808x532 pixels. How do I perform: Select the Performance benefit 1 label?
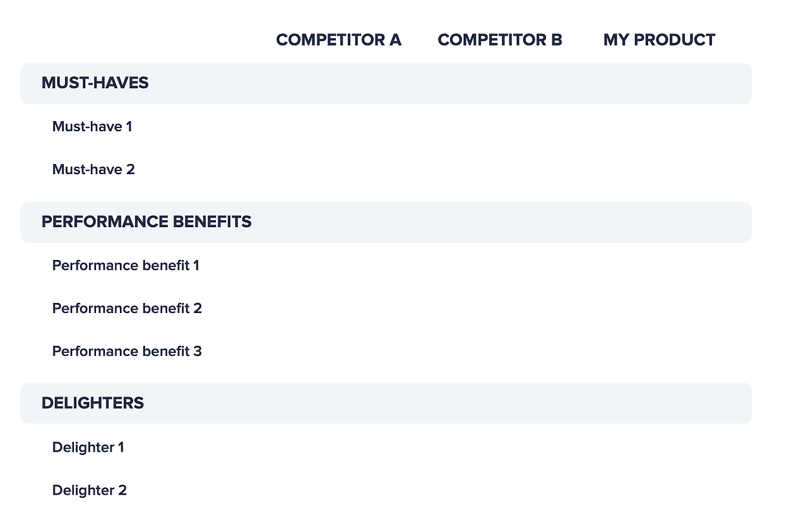point(126,265)
